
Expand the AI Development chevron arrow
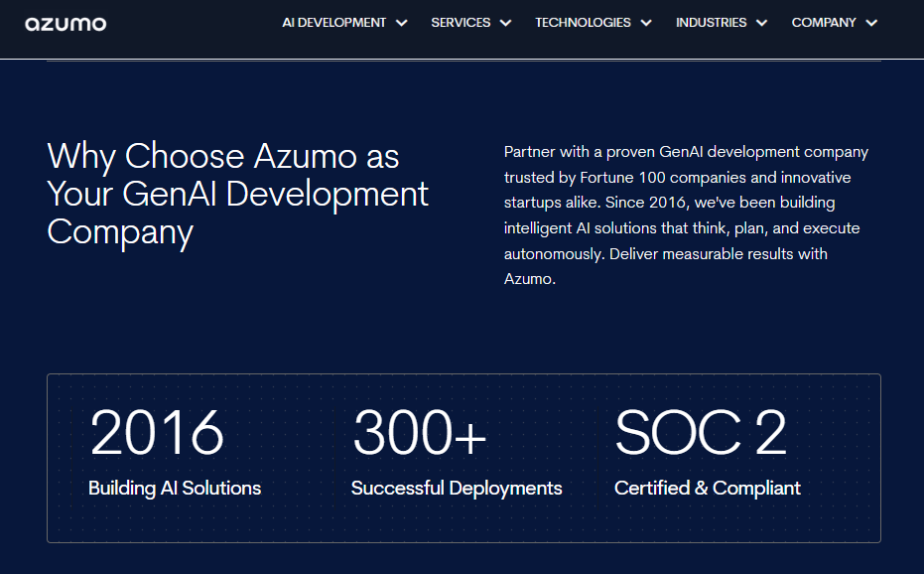(401, 23)
